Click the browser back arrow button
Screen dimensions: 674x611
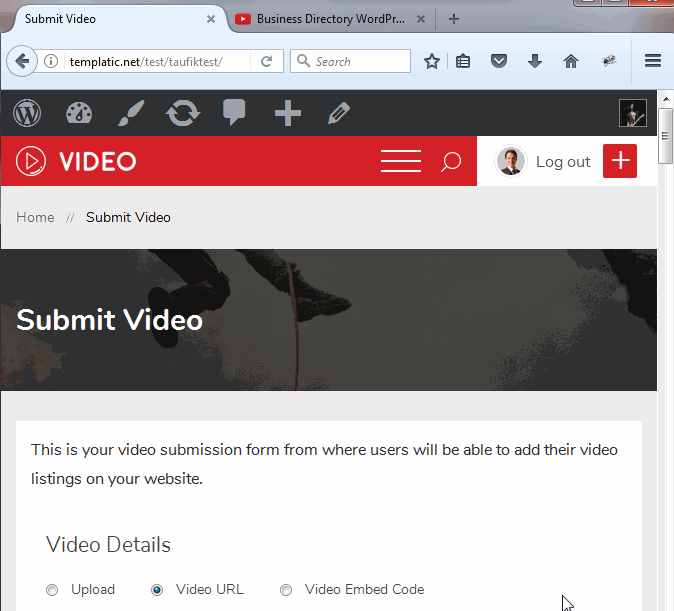22,61
